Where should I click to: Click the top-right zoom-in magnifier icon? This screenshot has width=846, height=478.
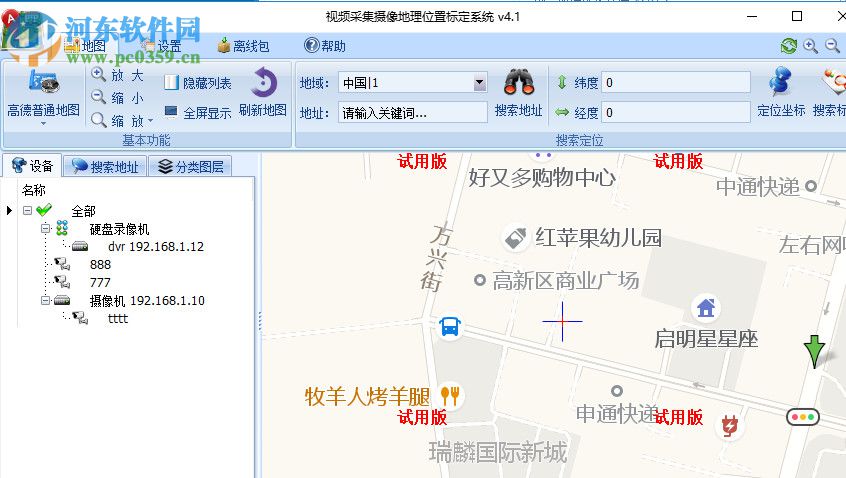[810, 46]
